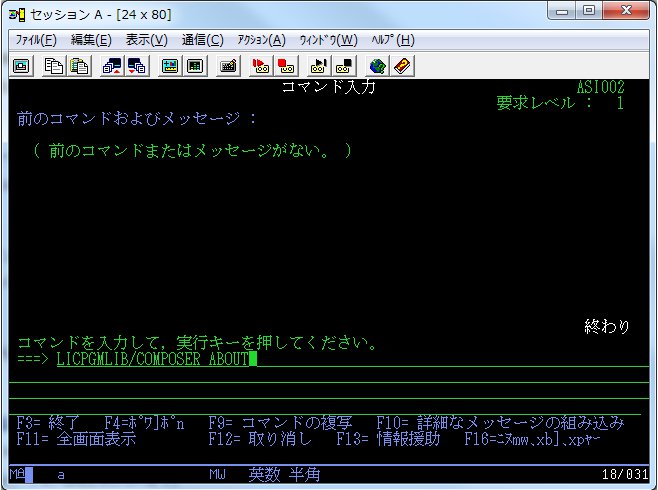
Task: Click the コマンドを入力して instruction line
Action: (196, 343)
